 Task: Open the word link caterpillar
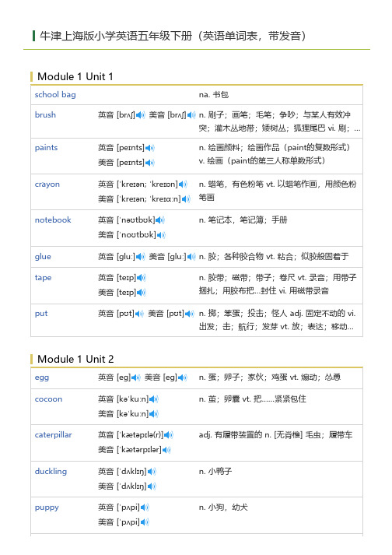pyautogui.click(x=53, y=435)
